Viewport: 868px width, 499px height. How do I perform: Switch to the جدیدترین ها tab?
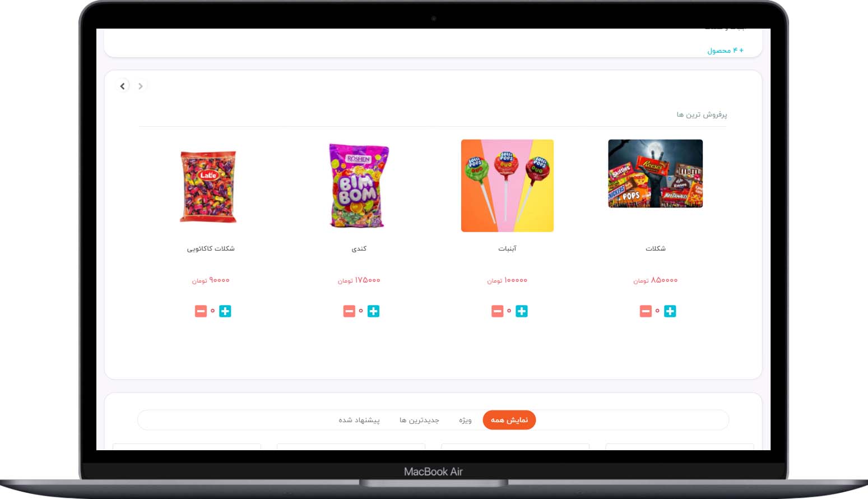click(x=419, y=420)
